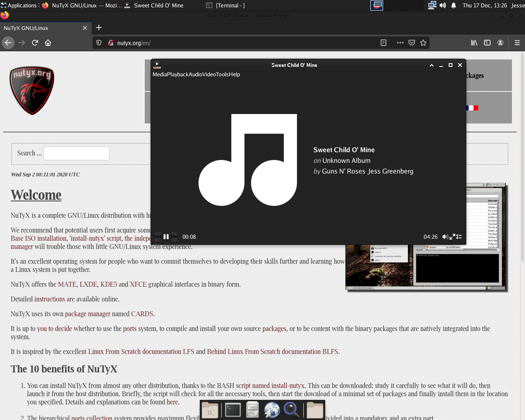The image size is (525, 420).
Task: Open Applications menu in top panel
Action: pyautogui.click(x=19, y=5)
